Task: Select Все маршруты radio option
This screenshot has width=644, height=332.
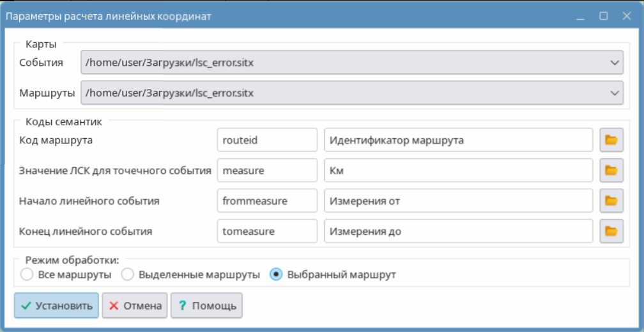Action: point(27,274)
